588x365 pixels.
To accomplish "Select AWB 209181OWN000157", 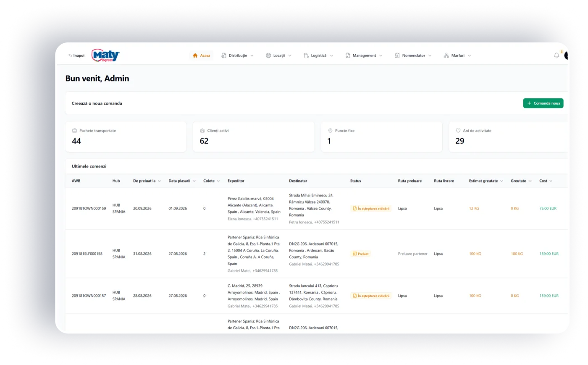I will coord(89,296).
